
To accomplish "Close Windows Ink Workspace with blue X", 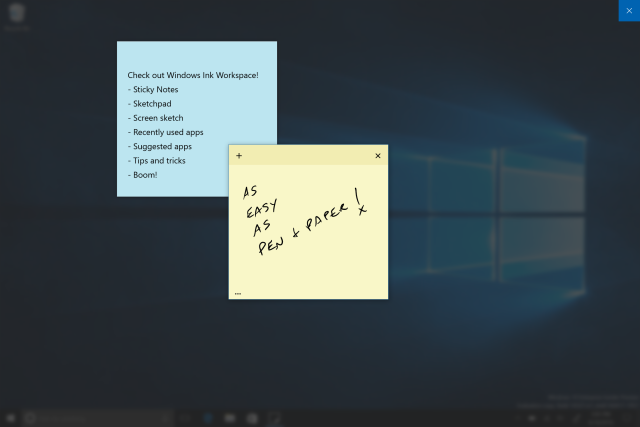I will [629, 11].
